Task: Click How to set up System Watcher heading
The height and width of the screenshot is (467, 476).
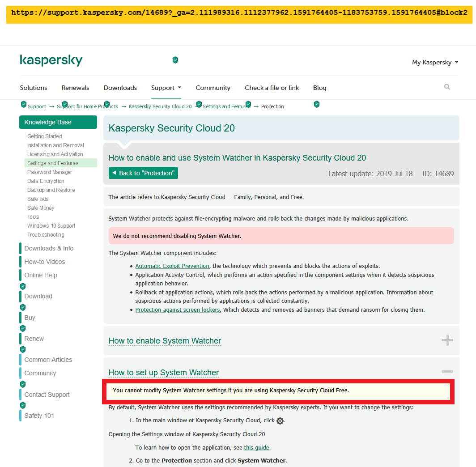Action: click(164, 372)
